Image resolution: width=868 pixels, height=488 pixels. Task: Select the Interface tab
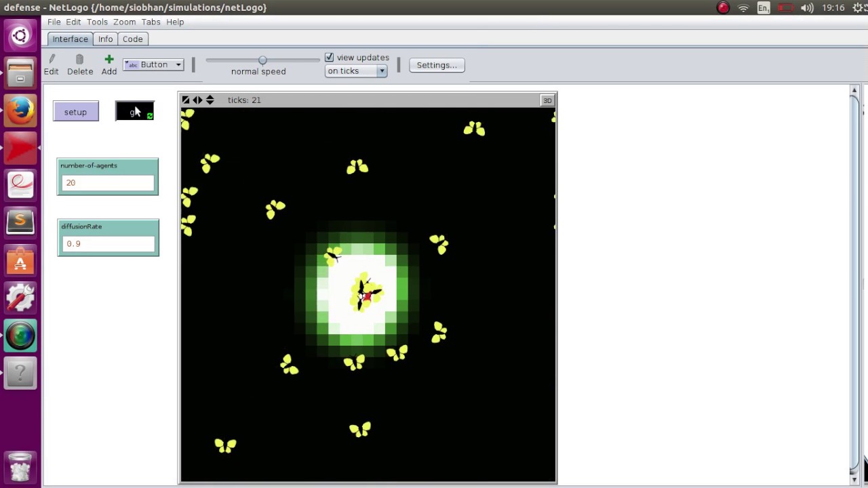coord(71,39)
